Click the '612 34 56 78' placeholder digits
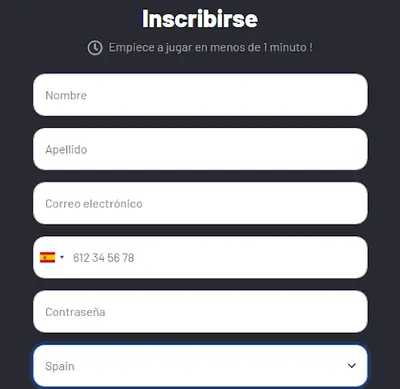This screenshot has width=400, height=389. pyautogui.click(x=103, y=258)
